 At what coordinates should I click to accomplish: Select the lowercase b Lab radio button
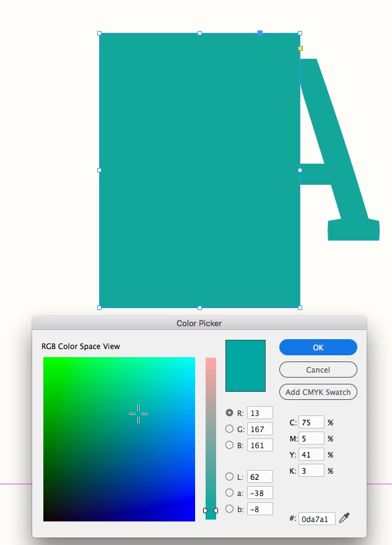[229, 509]
